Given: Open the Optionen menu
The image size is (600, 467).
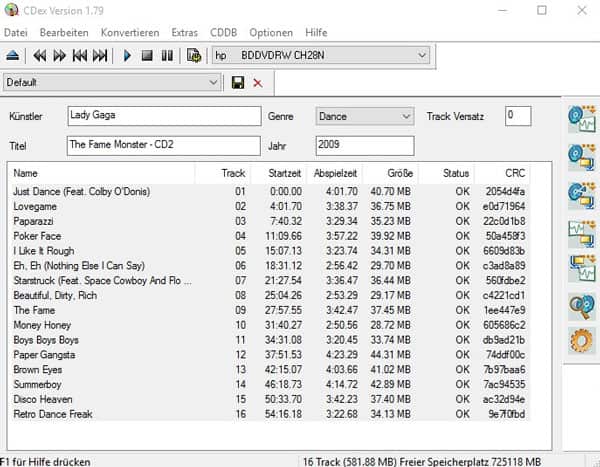Looking at the screenshot, I should (x=271, y=33).
